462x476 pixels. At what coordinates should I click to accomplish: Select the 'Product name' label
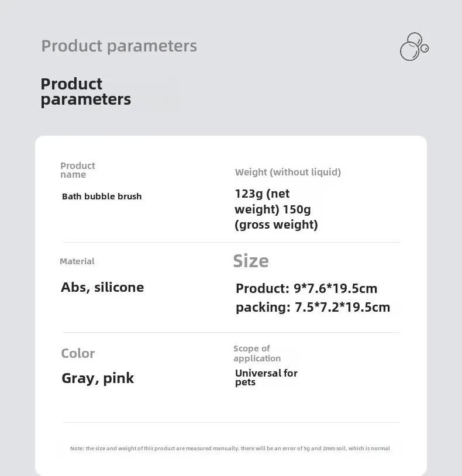tap(78, 170)
